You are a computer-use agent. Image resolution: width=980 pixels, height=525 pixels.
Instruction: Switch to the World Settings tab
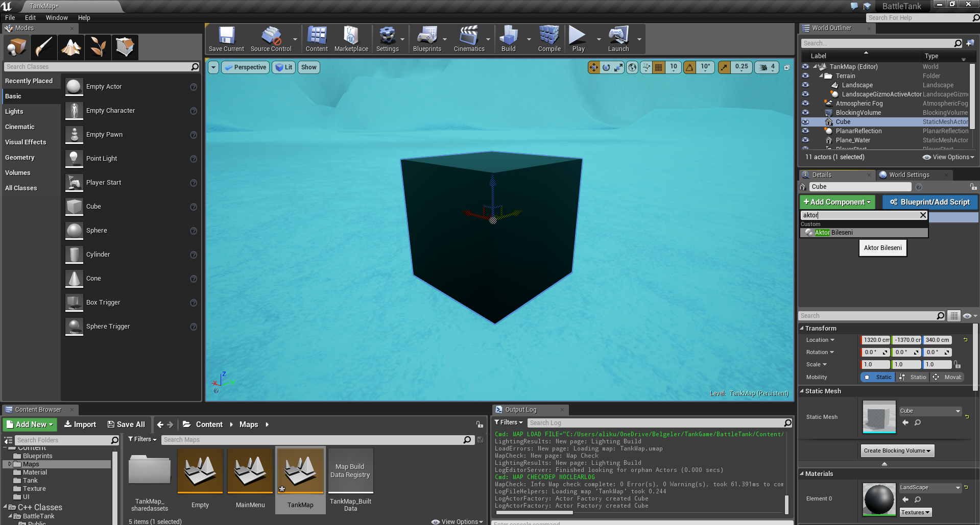pyautogui.click(x=909, y=175)
